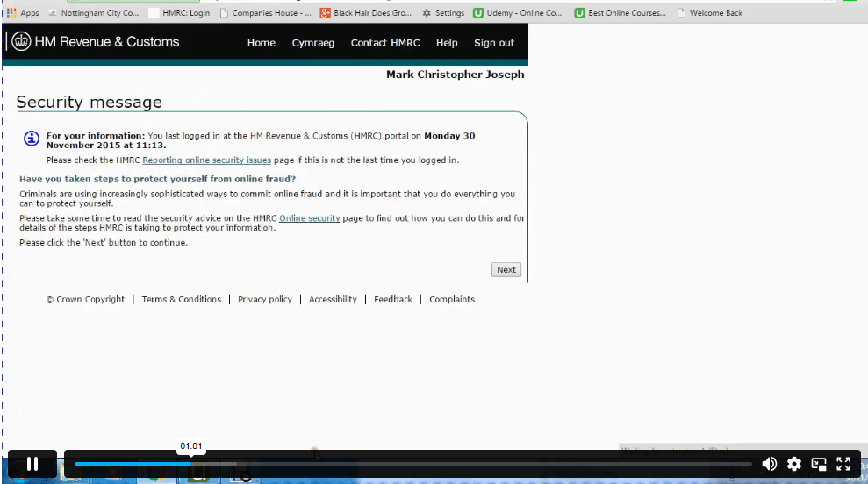Switch to Cymraeg language
Viewport: 868px width, 484px height.
(x=312, y=43)
